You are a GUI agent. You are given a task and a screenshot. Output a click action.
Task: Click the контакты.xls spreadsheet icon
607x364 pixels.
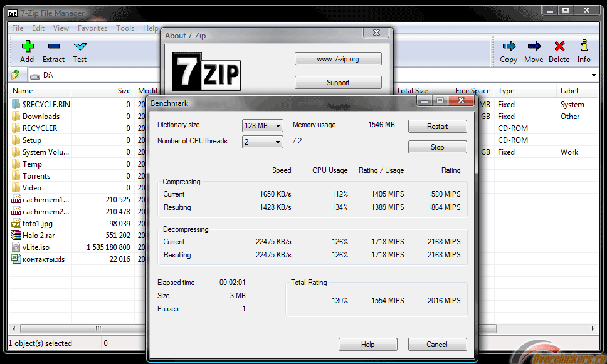[x=16, y=259]
